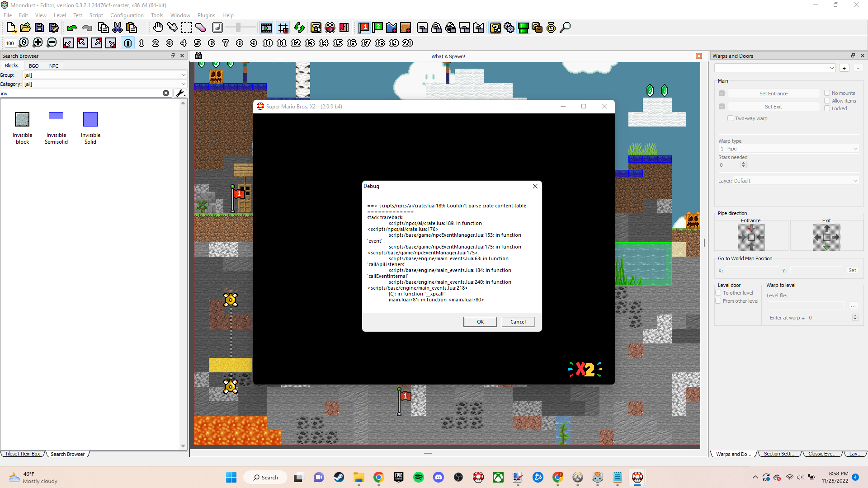This screenshot has width=868, height=488.
Task: Reload file with green refresh arrows
Action: tap(299, 28)
